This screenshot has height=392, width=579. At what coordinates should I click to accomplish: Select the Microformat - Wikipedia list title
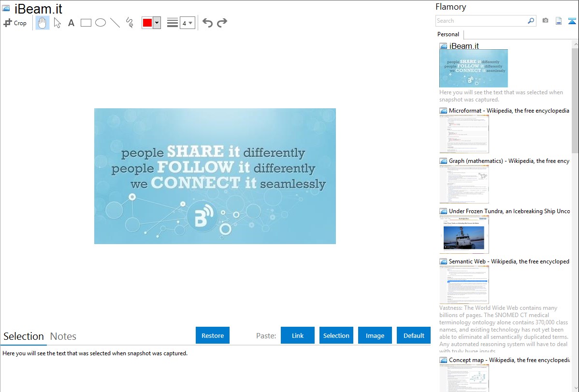pos(509,111)
